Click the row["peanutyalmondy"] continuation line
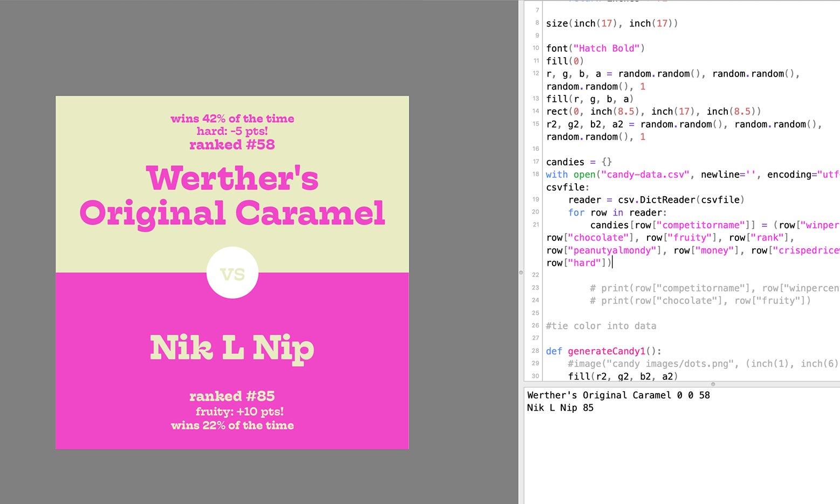The image size is (840, 504). tap(693, 250)
